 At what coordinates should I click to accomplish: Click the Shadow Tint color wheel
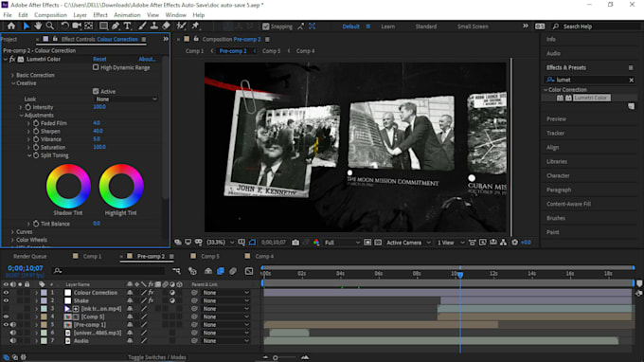68,186
